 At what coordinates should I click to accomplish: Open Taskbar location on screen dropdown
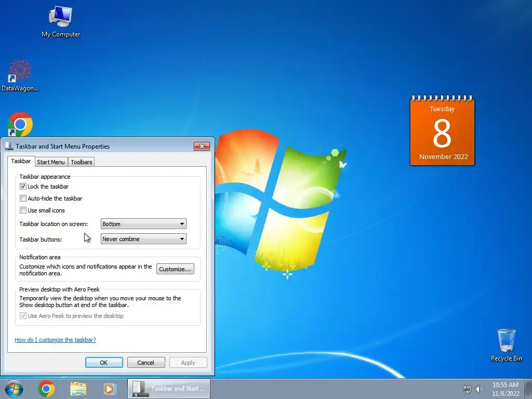[x=143, y=224]
